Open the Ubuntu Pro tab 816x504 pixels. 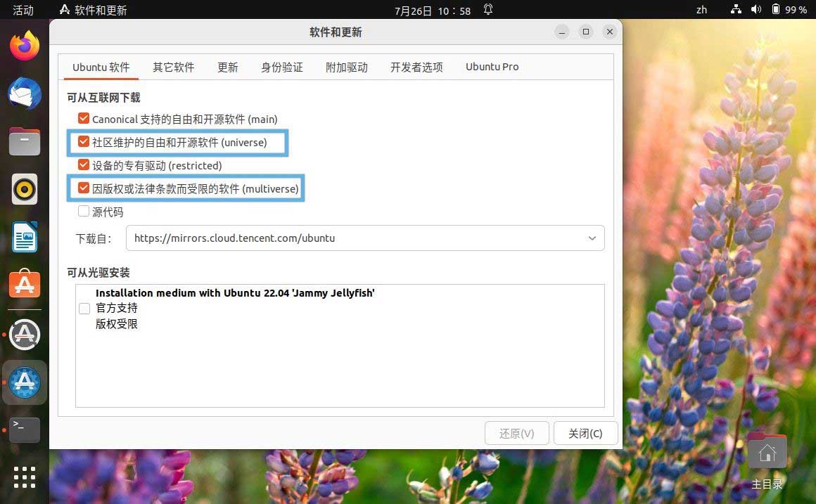[492, 67]
